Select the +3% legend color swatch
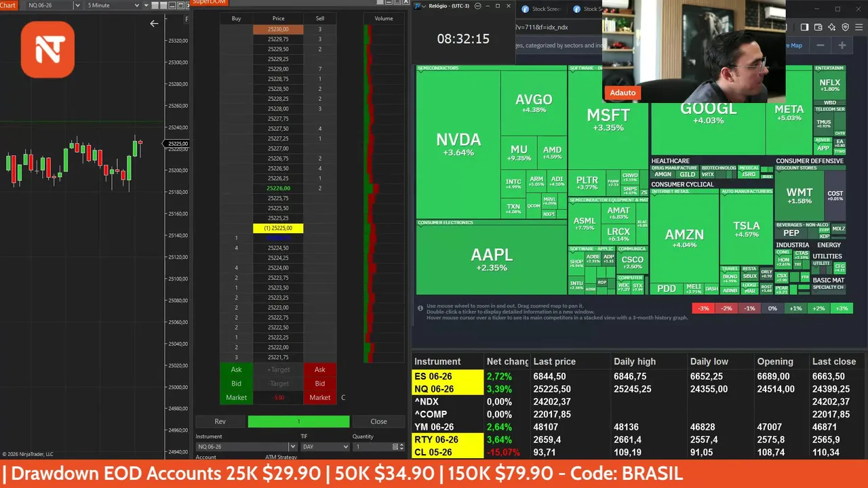The height and width of the screenshot is (488, 868). pos(842,308)
